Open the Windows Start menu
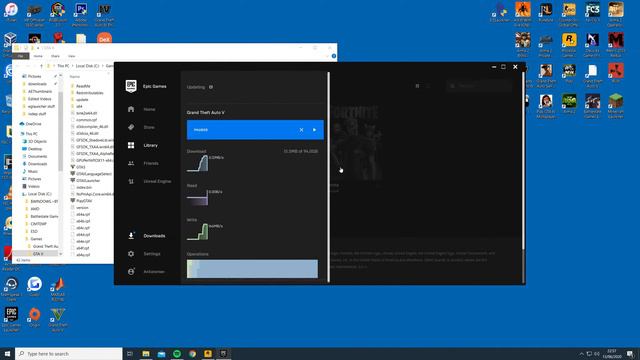Image resolution: width=640 pixels, height=360 pixels. point(7,353)
